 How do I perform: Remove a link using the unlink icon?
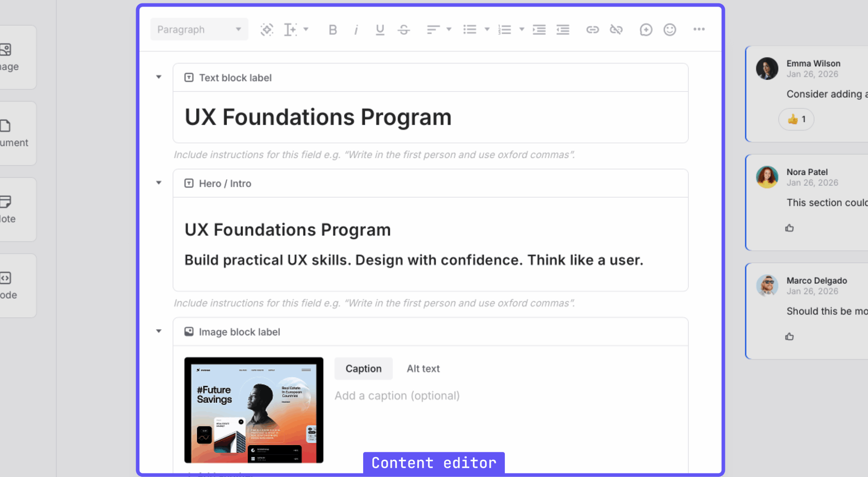pyautogui.click(x=616, y=30)
